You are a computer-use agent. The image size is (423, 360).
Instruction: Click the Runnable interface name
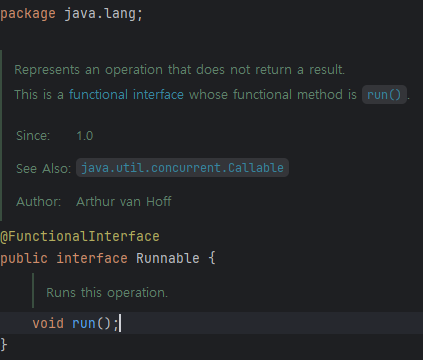pos(168,258)
